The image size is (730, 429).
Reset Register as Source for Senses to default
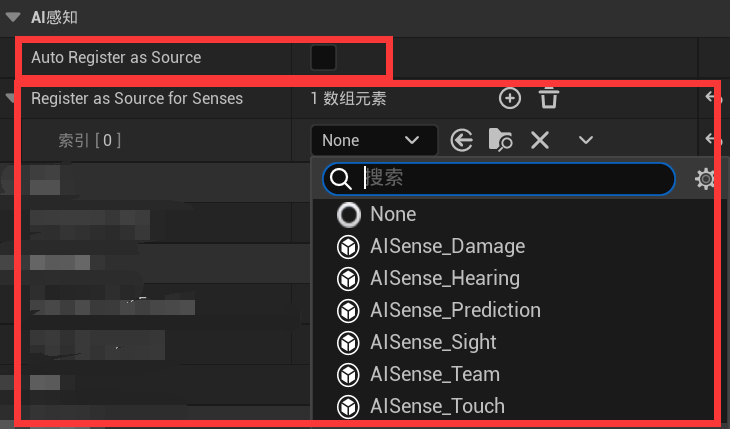click(713, 98)
